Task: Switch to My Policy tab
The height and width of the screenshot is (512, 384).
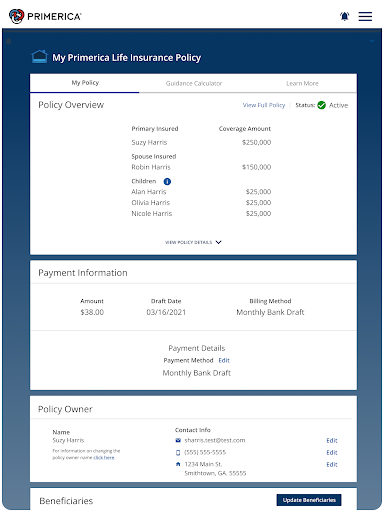Action: click(85, 83)
